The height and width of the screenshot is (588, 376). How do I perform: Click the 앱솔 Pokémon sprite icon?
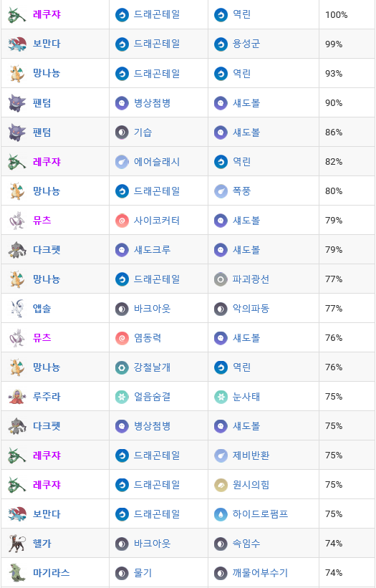click(x=17, y=308)
